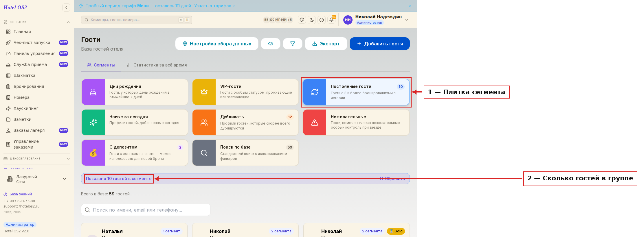
Task: Open Хаускипинг in the sidebar
Action: [x=37, y=108]
